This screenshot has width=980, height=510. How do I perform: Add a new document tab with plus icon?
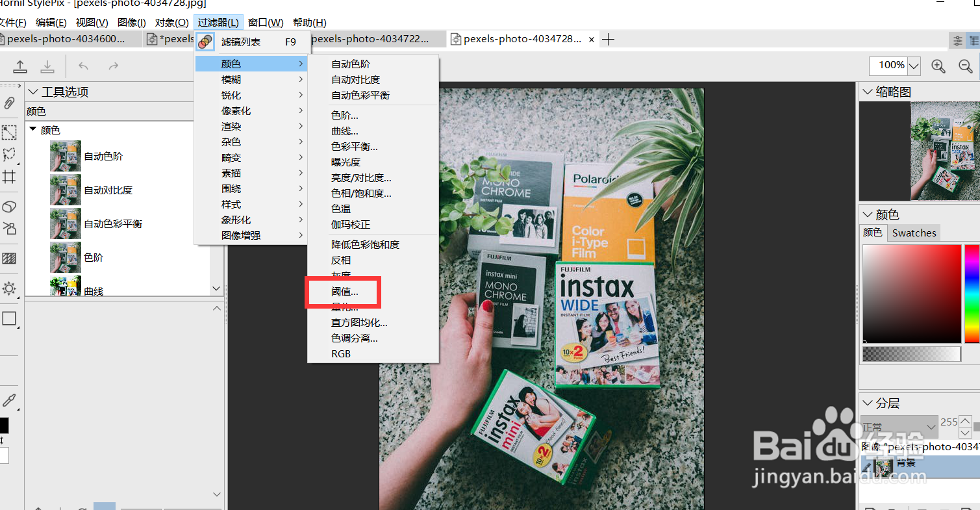(608, 40)
